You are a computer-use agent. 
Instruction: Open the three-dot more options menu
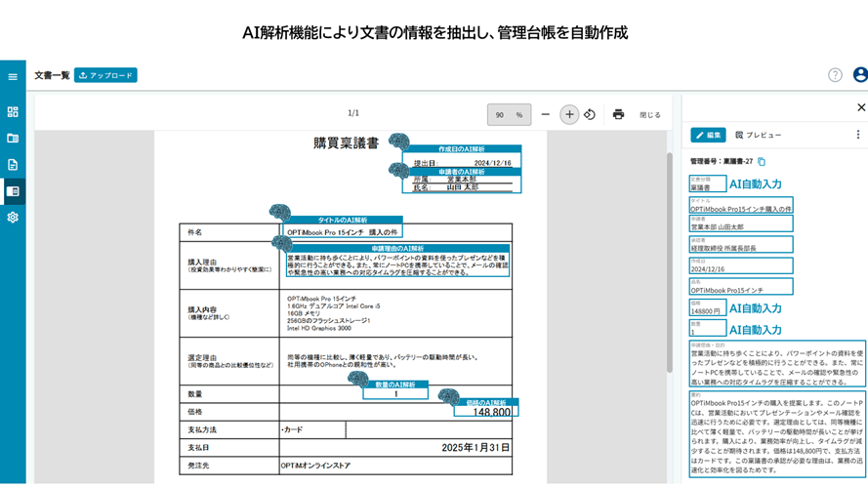pyautogui.click(x=858, y=135)
